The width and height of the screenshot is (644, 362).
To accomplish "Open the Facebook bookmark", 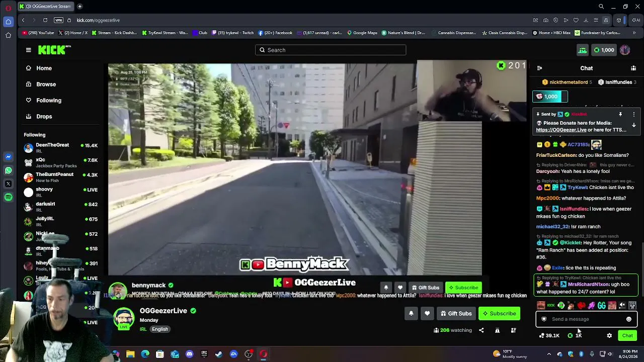I will click(x=275, y=33).
